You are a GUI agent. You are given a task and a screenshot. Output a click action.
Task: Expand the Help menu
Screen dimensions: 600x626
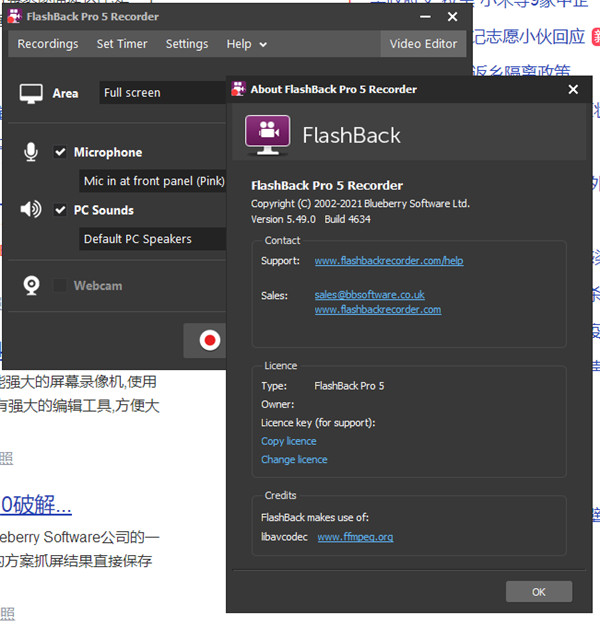click(x=246, y=44)
